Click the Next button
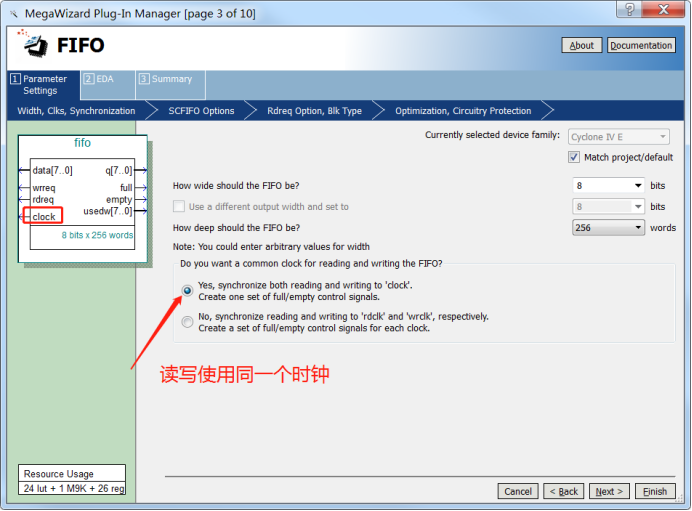The height and width of the screenshot is (511, 692). [x=609, y=491]
